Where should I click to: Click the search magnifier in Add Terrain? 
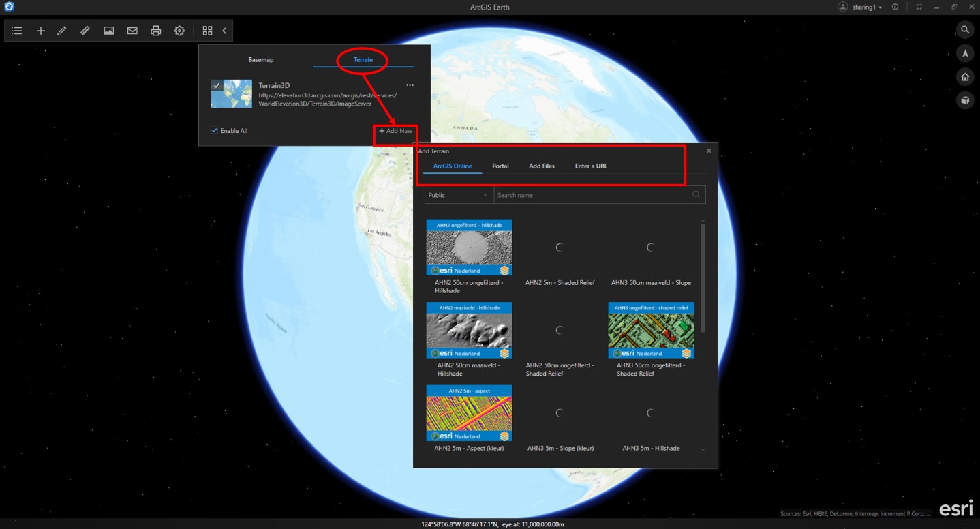[x=696, y=194]
